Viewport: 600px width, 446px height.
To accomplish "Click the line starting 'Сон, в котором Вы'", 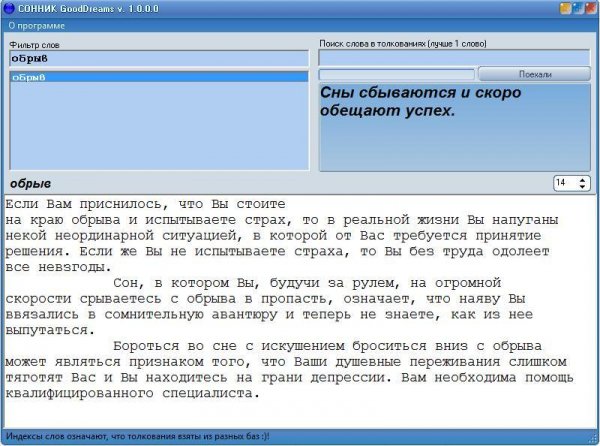I will click(x=307, y=283).
